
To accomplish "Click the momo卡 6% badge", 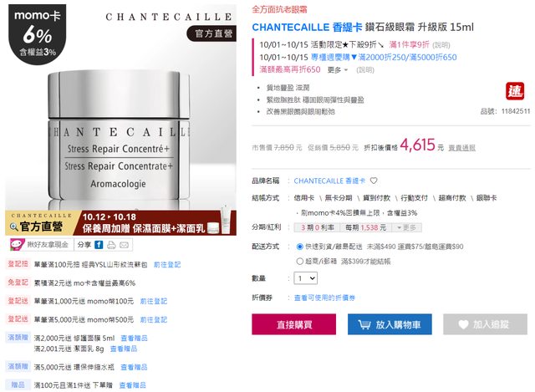I will pos(37,34).
